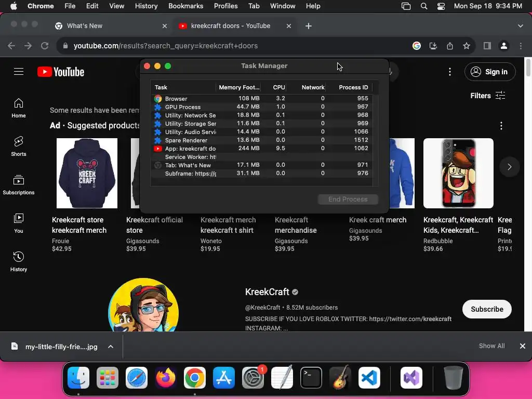The height and width of the screenshot is (399, 532).
Task: Open the YouTube hamburger guide menu
Action: [19, 72]
